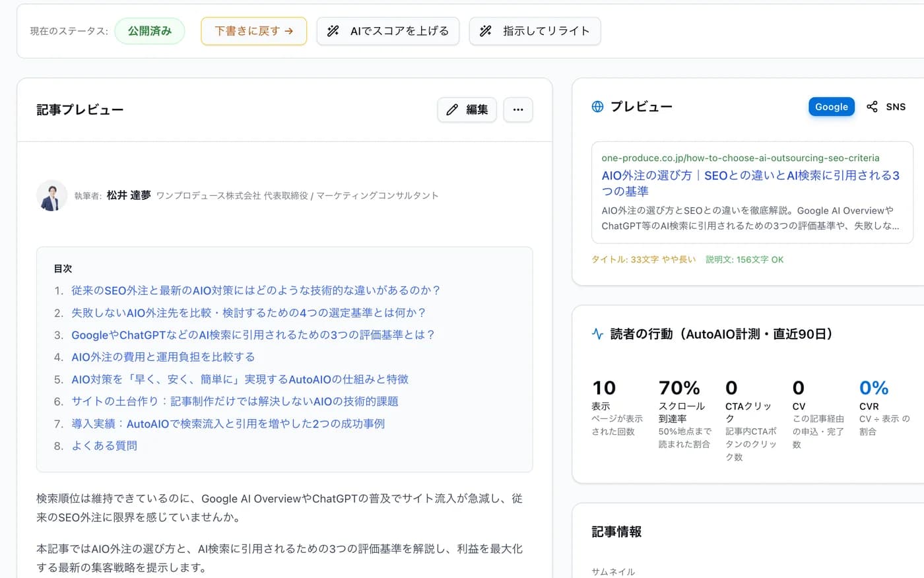The image size is (924, 578).
Task: Click the green URL one-produce.co.jp in preview
Action: [x=741, y=158]
